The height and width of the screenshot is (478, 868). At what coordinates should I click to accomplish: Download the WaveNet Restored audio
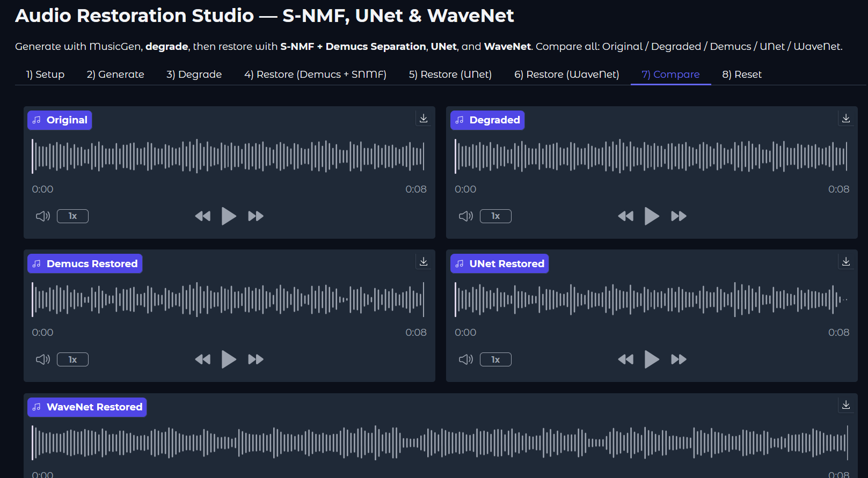pos(846,405)
